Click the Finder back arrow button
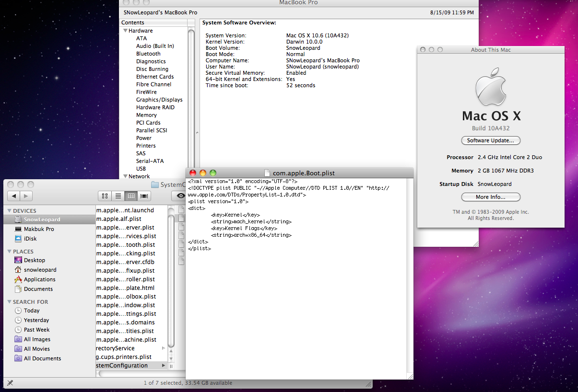 point(14,196)
